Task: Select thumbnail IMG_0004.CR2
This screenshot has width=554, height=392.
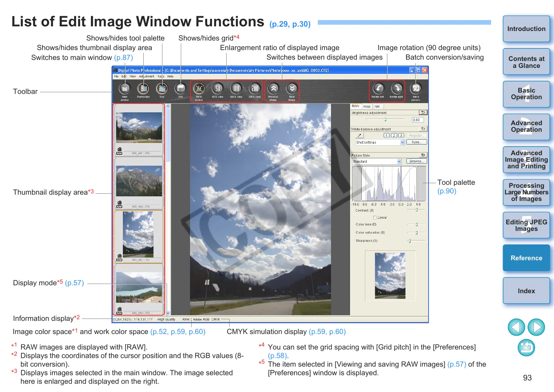Action: pos(139,290)
